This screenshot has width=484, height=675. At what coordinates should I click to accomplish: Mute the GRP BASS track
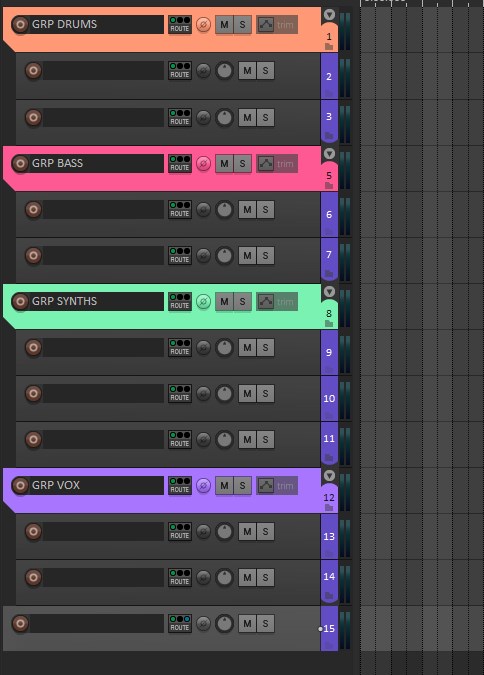click(224, 164)
